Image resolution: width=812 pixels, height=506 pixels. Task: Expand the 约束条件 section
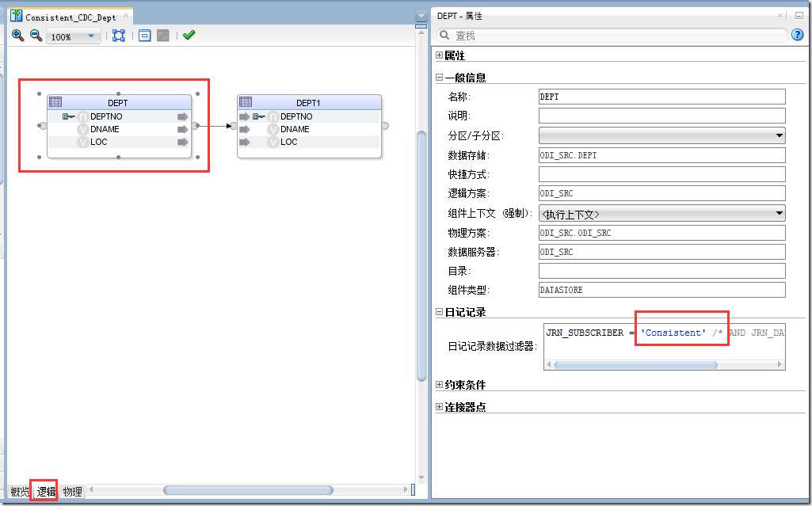439,384
